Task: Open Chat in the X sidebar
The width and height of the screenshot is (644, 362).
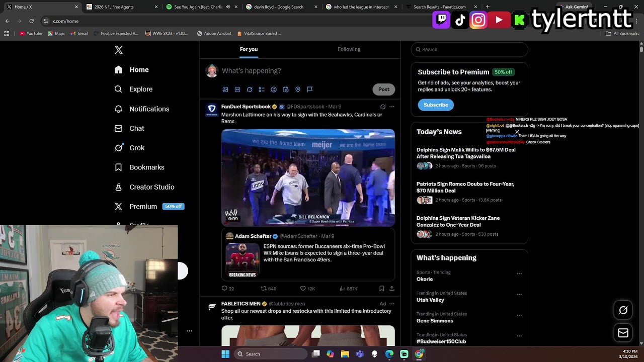Action: point(129,128)
